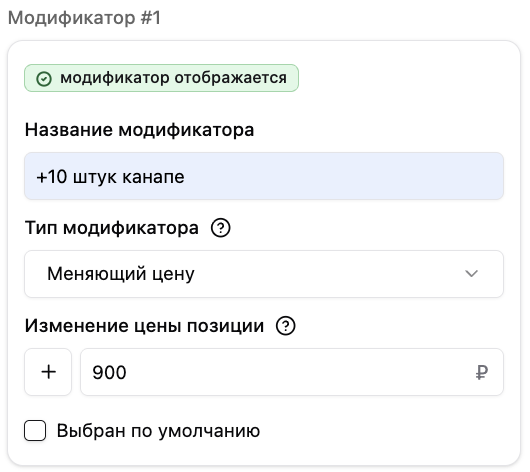
Task: Click the green checkmark icon in status badge
Action: pos(44,79)
